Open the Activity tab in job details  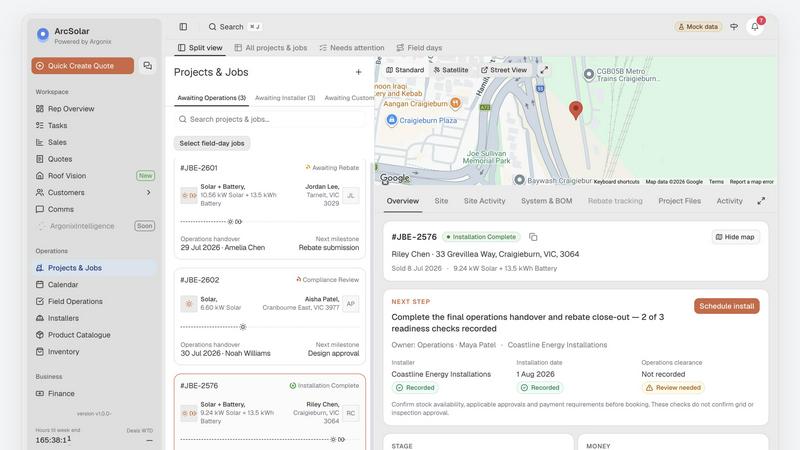pos(729,201)
